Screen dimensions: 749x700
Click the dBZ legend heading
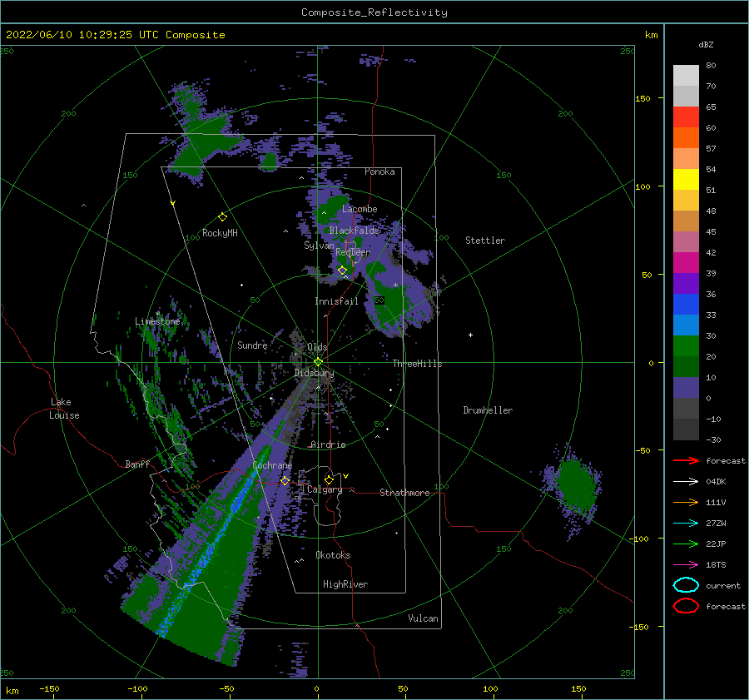[x=706, y=45]
